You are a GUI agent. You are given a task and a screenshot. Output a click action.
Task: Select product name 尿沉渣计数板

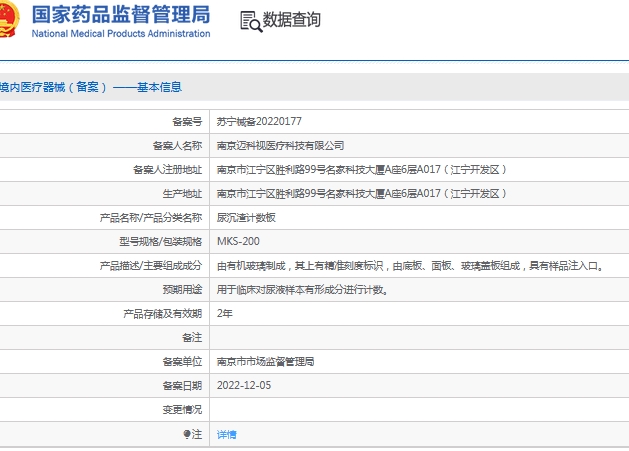click(246, 217)
